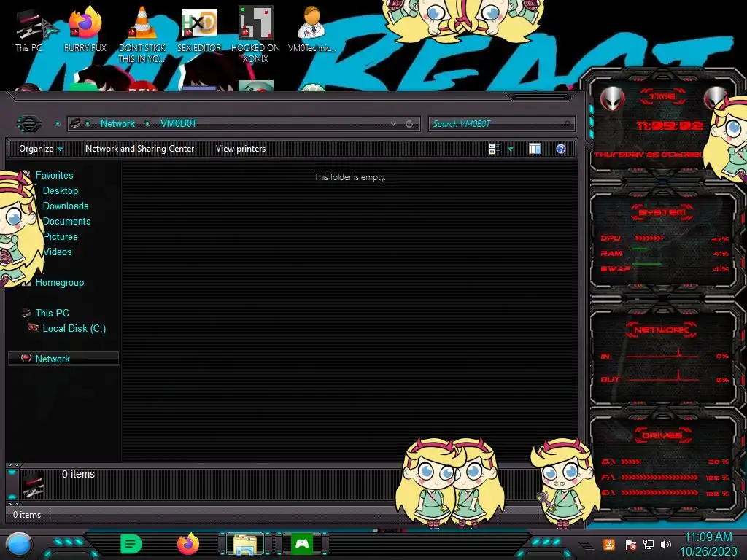Toggle the preview pane button
This screenshot has width=747, height=560.
pos(535,149)
